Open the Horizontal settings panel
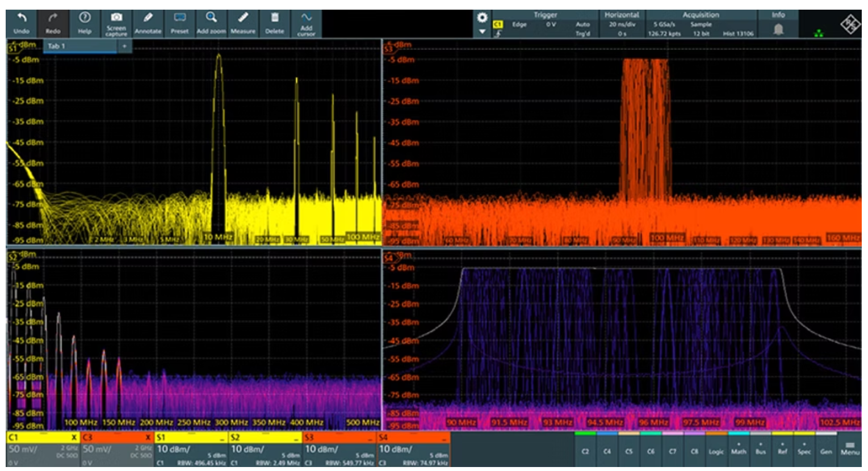This screenshot has width=868, height=471. 622,24
